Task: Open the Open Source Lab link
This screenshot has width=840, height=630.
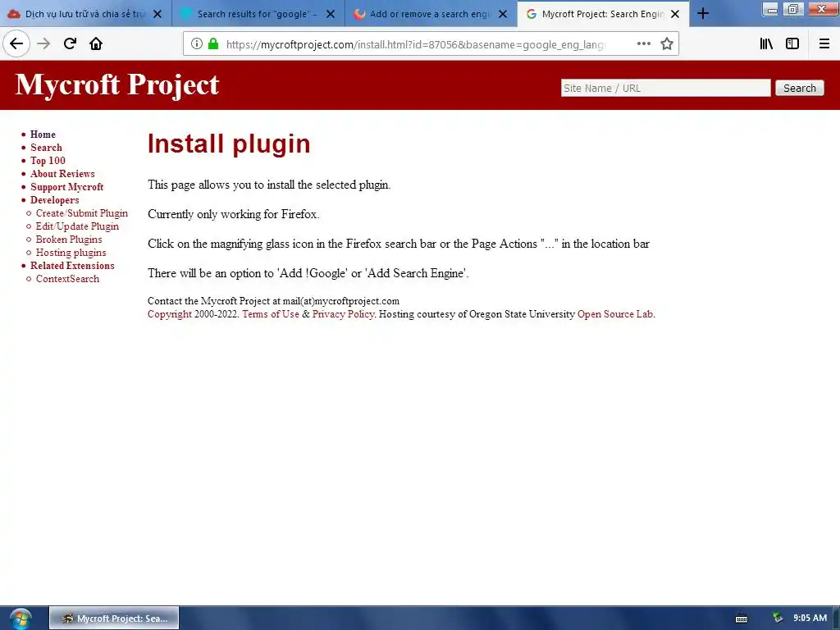Action: tap(615, 314)
